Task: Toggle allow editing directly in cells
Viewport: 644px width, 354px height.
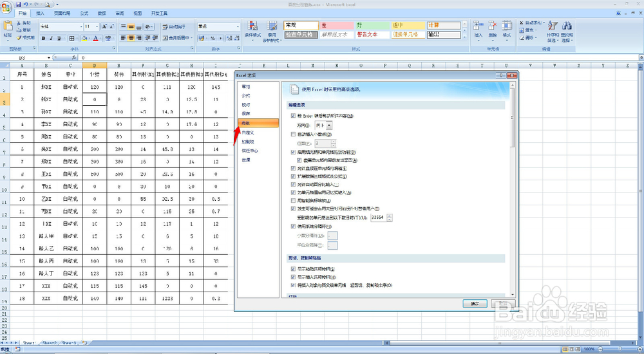Action: (293, 169)
